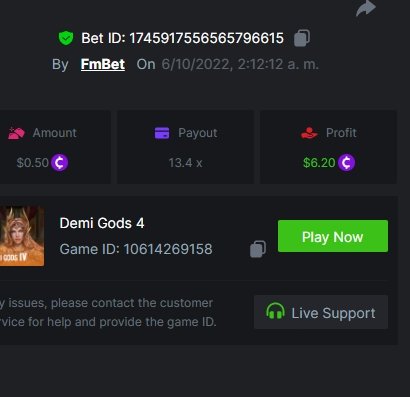Click the Demi Gods 4 title
Screen dimensions: 410x397
click(x=102, y=223)
